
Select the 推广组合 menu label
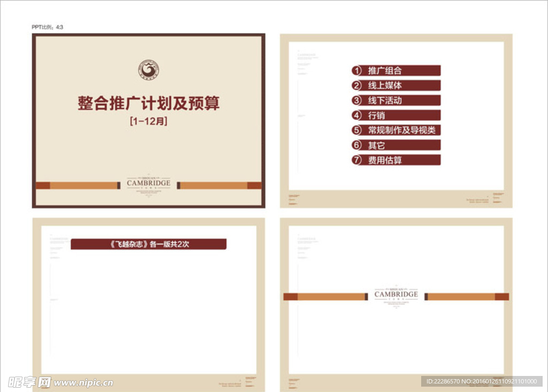(385, 71)
